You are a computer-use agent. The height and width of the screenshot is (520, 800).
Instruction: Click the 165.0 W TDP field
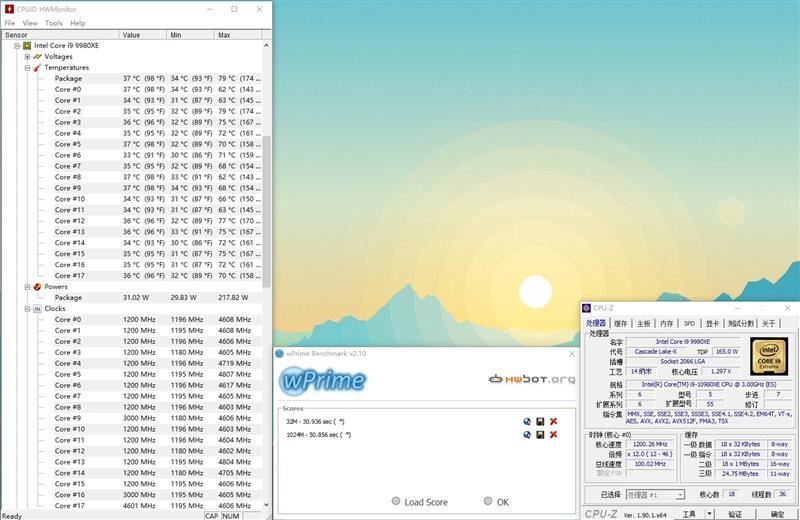727,352
